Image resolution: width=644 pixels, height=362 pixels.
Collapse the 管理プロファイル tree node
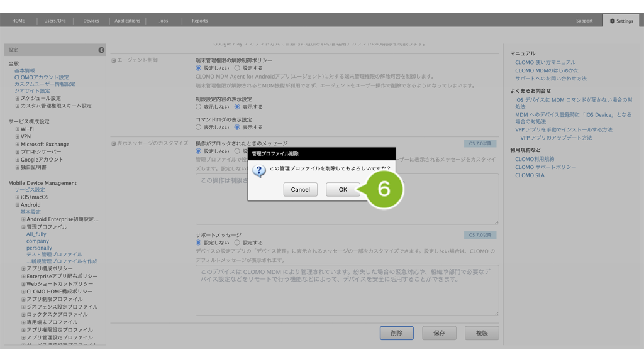coord(24,227)
